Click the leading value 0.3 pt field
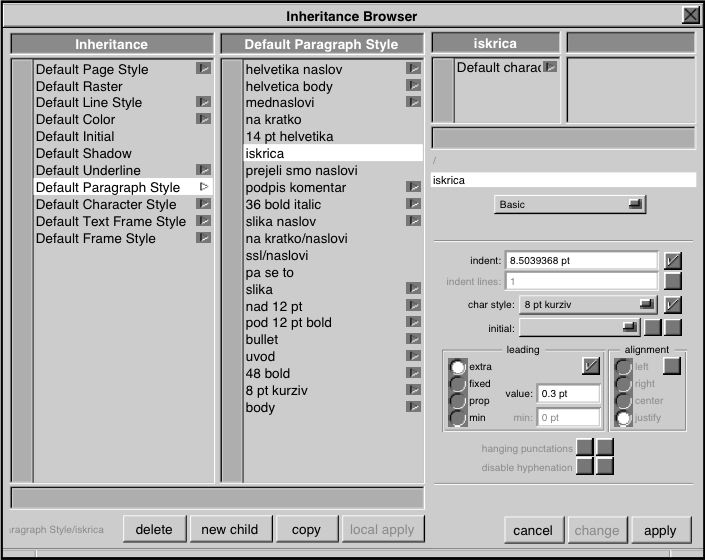This screenshot has height=560, width=705. [x=569, y=394]
